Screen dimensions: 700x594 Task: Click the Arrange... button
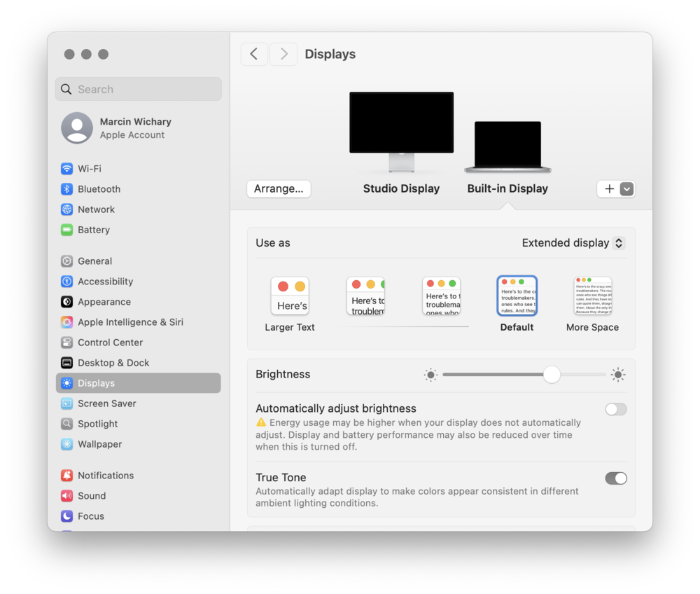(279, 189)
